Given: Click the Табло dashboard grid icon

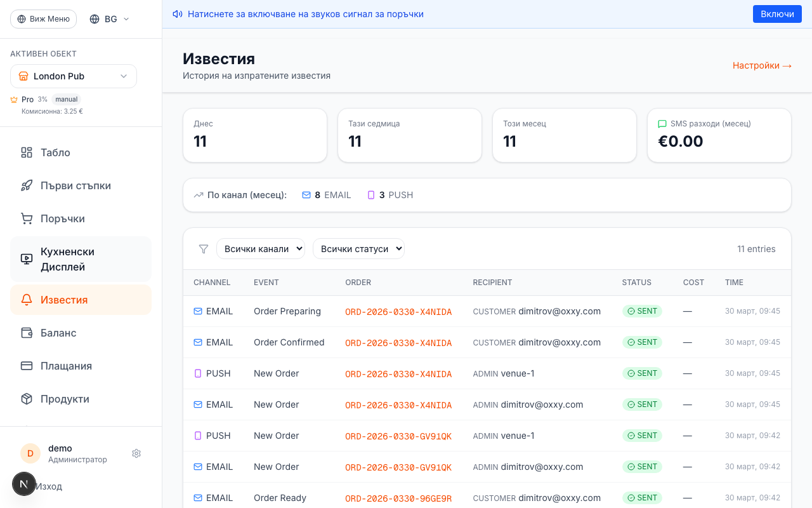Looking at the screenshot, I should pos(27,152).
